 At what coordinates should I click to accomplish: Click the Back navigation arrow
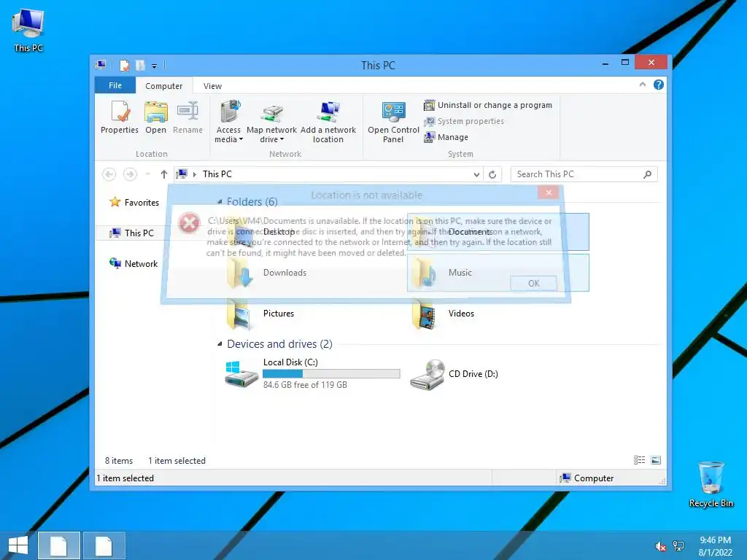[109, 174]
